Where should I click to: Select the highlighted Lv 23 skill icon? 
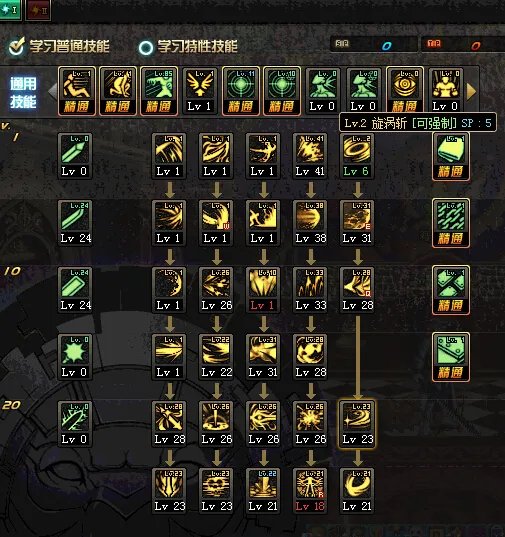[357, 424]
